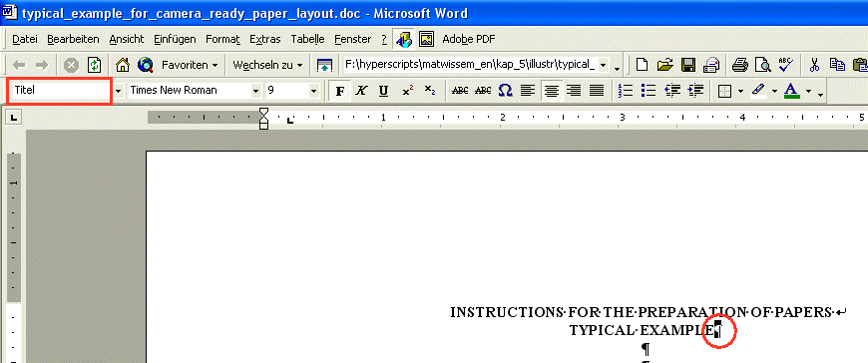This screenshot has width=868, height=363.
Task: Toggle the show only web toolbar icon
Action: coord(324,65)
